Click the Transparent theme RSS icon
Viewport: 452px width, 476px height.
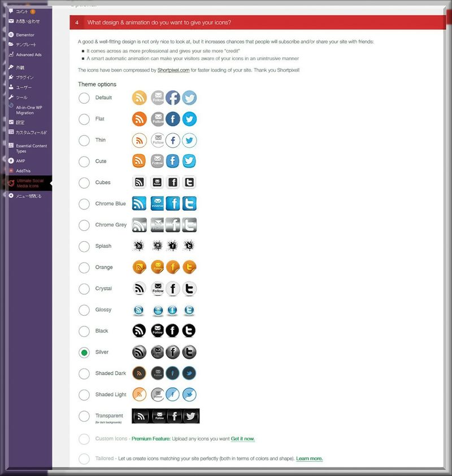pos(140,416)
